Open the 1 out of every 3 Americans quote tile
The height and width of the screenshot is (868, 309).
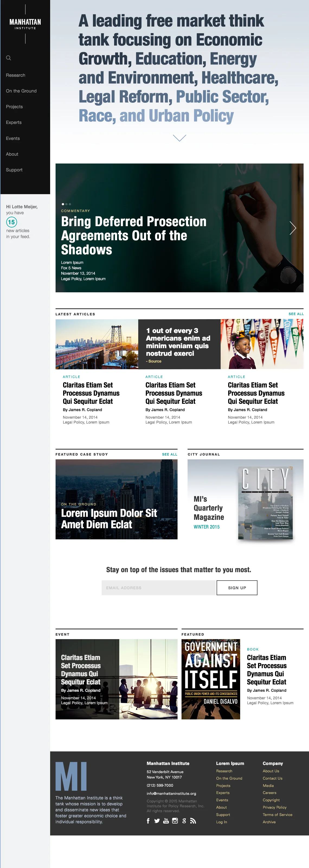point(179,344)
